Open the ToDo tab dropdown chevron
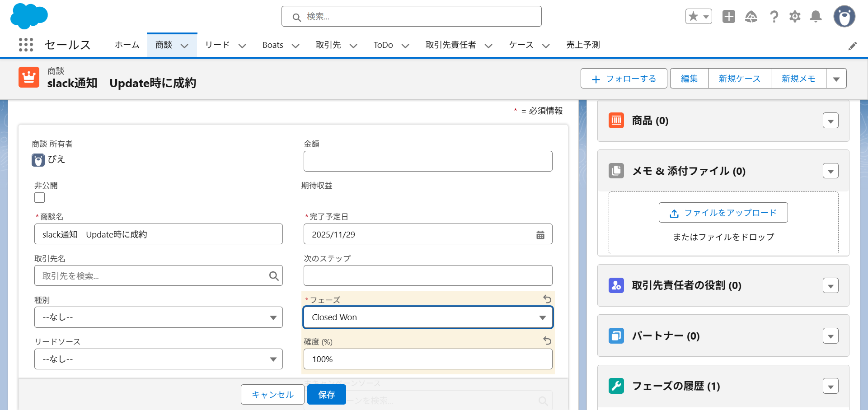This screenshot has height=410, width=868. [405, 46]
